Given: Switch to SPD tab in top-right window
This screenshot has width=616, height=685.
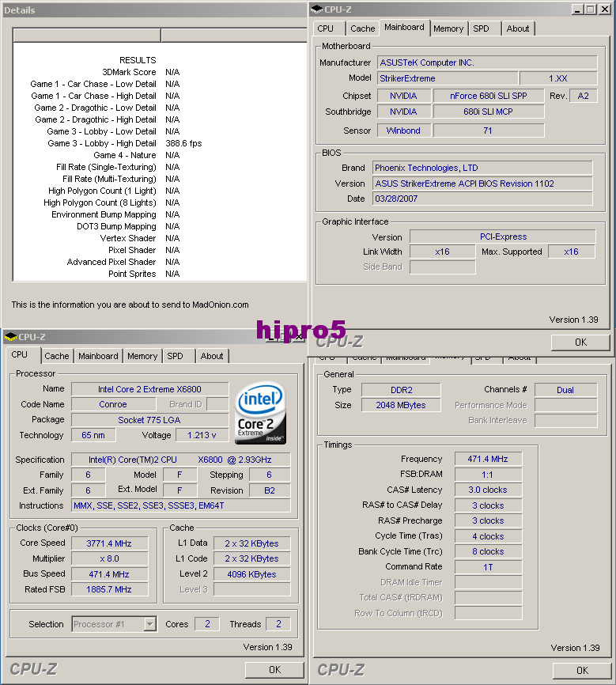Looking at the screenshot, I should [481, 28].
